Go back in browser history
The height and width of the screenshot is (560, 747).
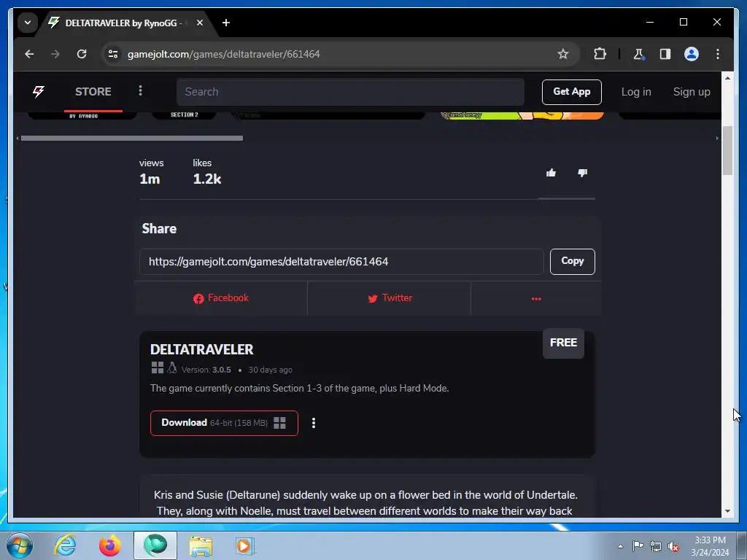click(x=29, y=54)
